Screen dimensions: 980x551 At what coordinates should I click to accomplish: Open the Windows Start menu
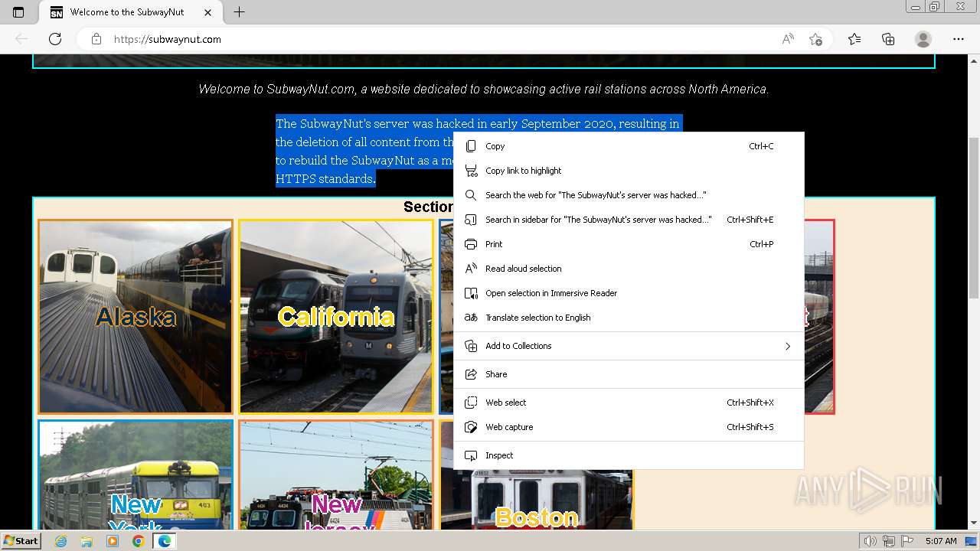pyautogui.click(x=21, y=540)
